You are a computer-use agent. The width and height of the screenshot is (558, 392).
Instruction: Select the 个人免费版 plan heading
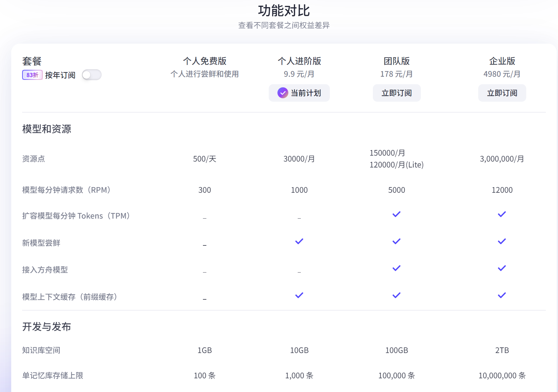(205, 61)
